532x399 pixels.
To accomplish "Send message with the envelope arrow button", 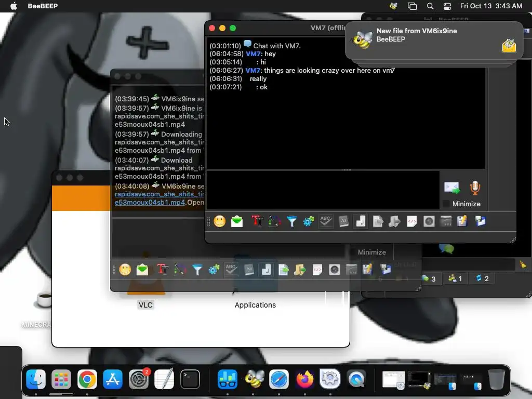I will tap(452, 188).
